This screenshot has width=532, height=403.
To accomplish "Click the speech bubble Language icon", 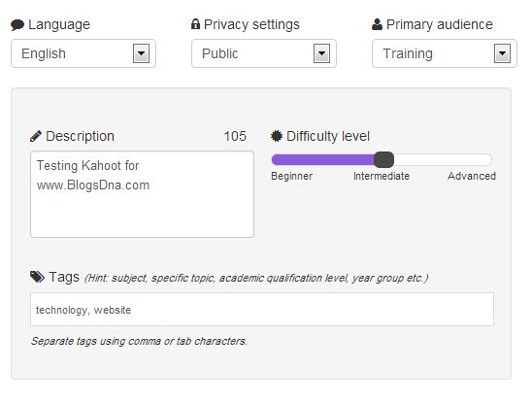I will point(17,25).
